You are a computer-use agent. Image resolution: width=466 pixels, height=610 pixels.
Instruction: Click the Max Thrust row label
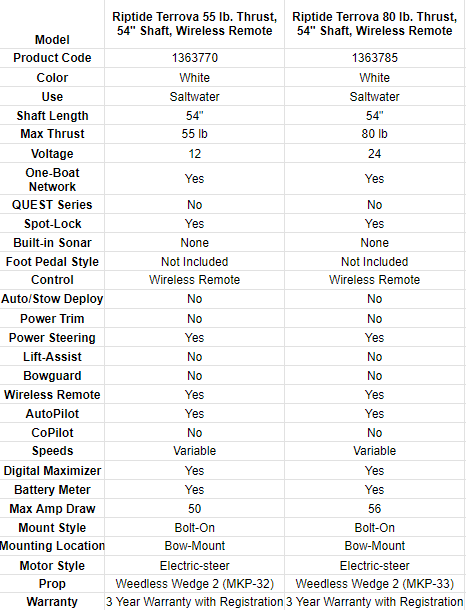[x=52, y=134]
